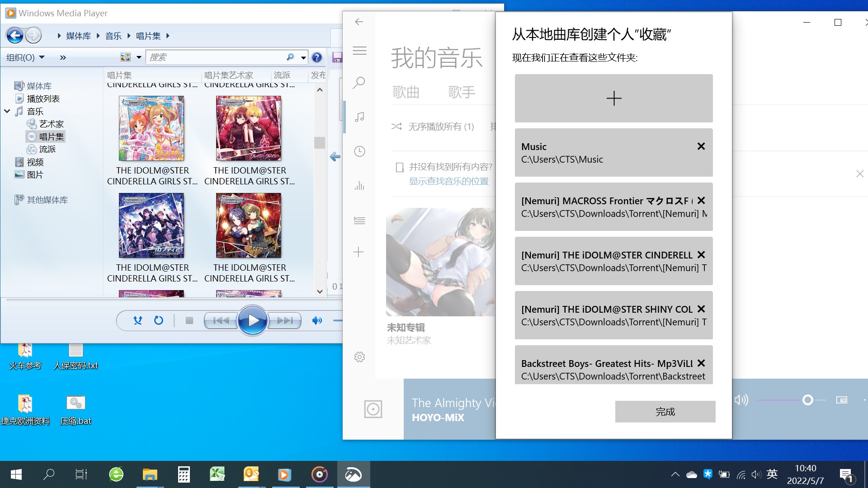Open 显示查找音乐的位置 link
868x488 pixels.
tap(448, 181)
